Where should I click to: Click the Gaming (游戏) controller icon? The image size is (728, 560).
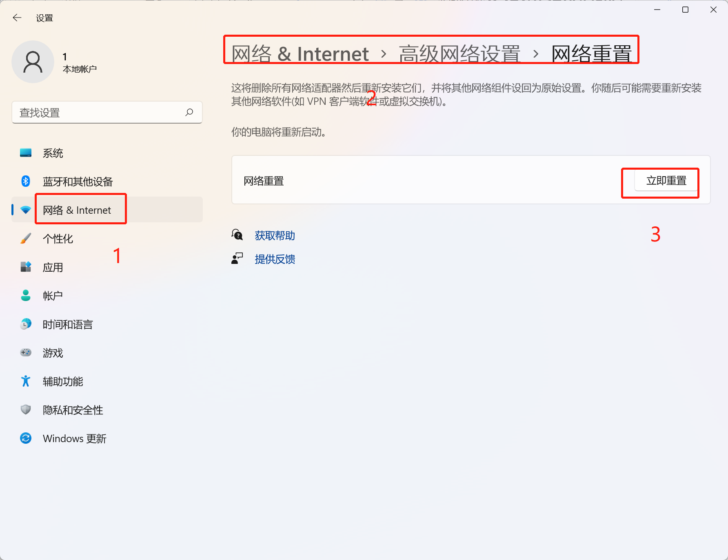(x=26, y=352)
